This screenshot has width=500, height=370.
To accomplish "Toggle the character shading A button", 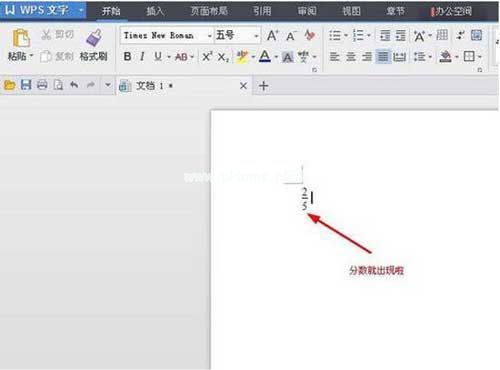I will 288,57.
